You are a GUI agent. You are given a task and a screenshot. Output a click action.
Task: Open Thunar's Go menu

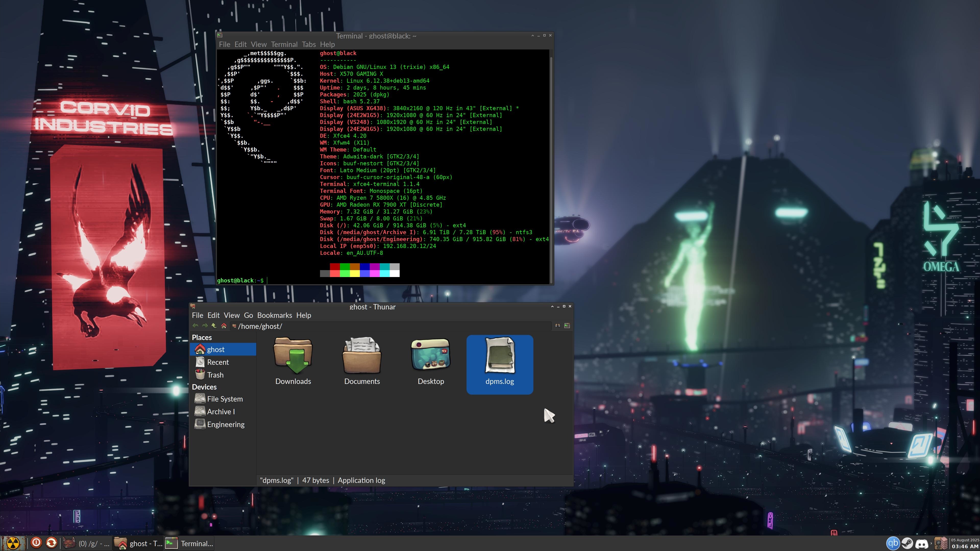(x=248, y=315)
